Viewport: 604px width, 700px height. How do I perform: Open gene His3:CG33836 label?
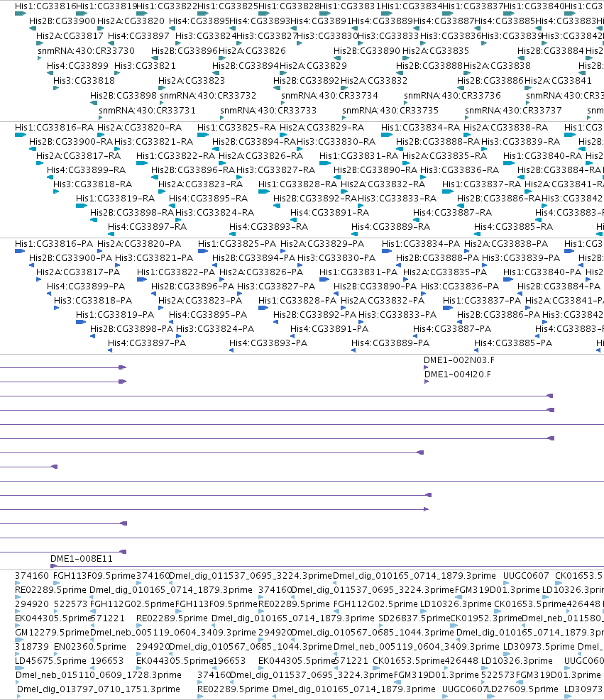coord(450,35)
